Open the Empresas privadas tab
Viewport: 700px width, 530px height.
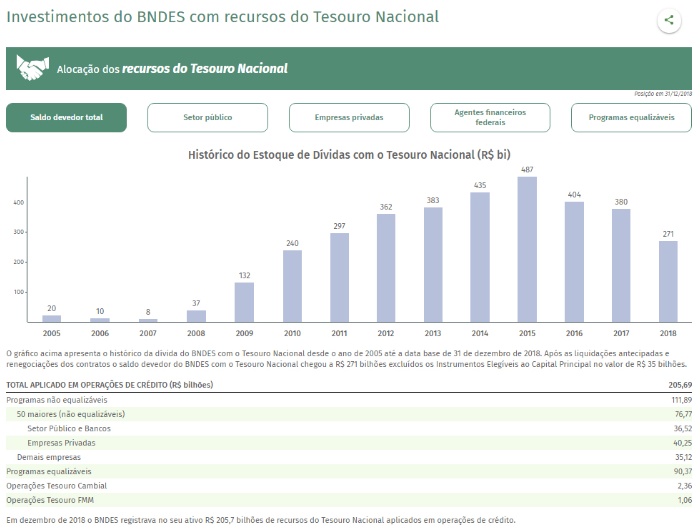(x=349, y=118)
